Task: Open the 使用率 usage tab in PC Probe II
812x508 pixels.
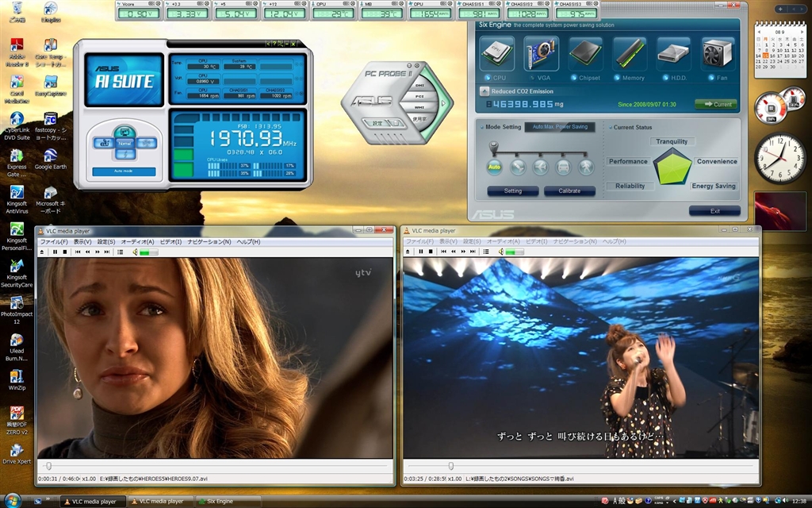Action: [419, 119]
